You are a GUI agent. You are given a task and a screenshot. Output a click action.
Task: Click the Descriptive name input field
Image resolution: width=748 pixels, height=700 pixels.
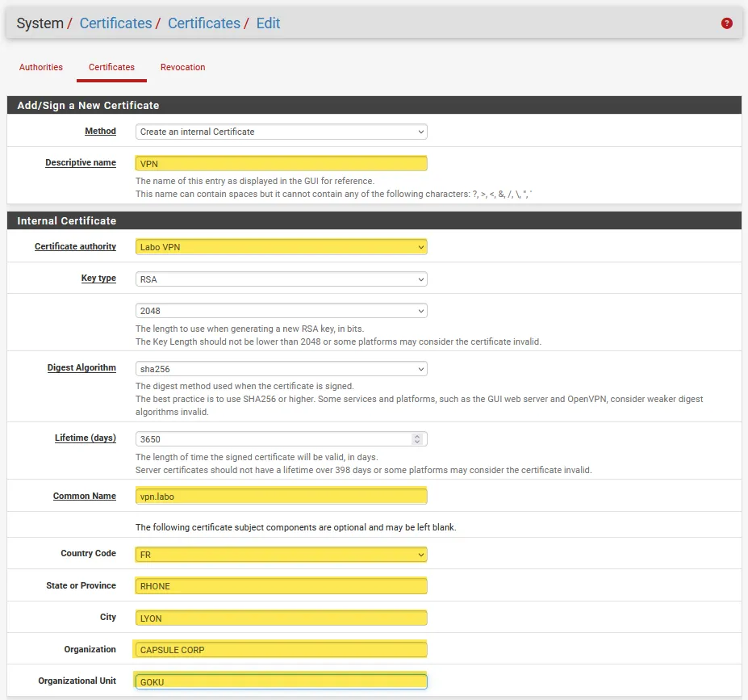pos(281,164)
